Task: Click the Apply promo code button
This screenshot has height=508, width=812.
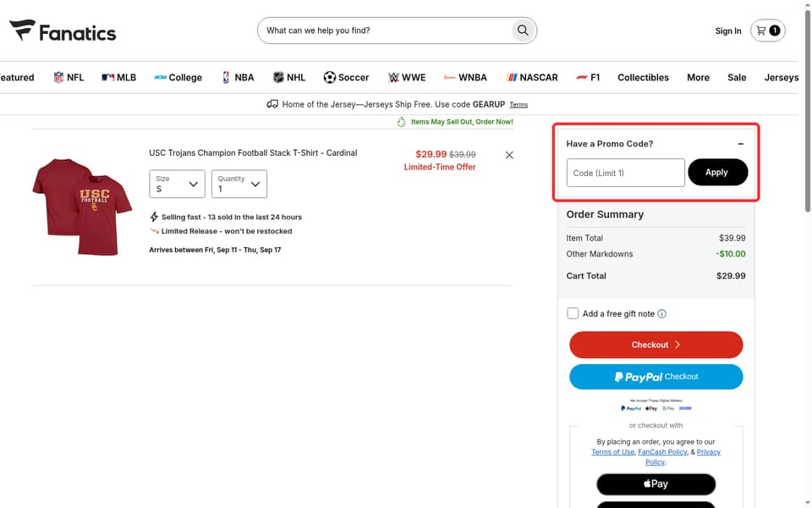Action: point(718,172)
